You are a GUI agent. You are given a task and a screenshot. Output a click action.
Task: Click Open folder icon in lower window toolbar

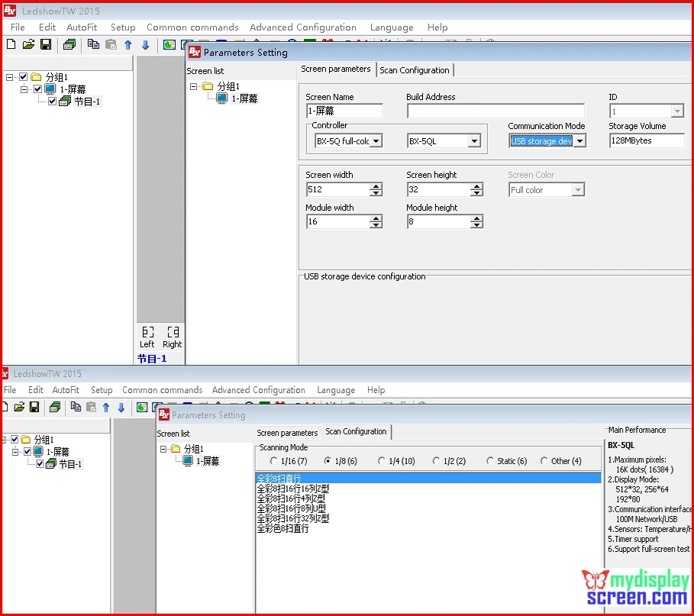click(x=19, y=407)
